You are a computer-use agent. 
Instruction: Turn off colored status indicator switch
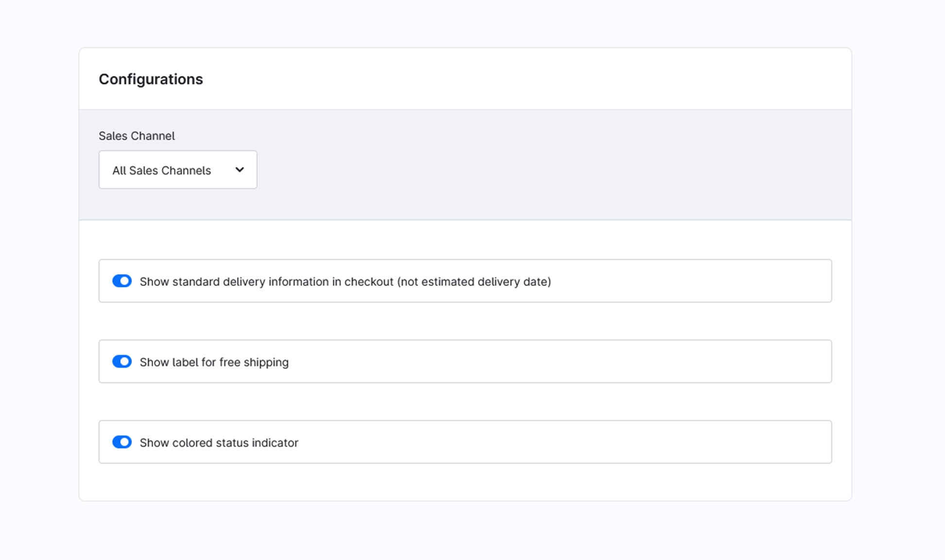click(122, 442)
